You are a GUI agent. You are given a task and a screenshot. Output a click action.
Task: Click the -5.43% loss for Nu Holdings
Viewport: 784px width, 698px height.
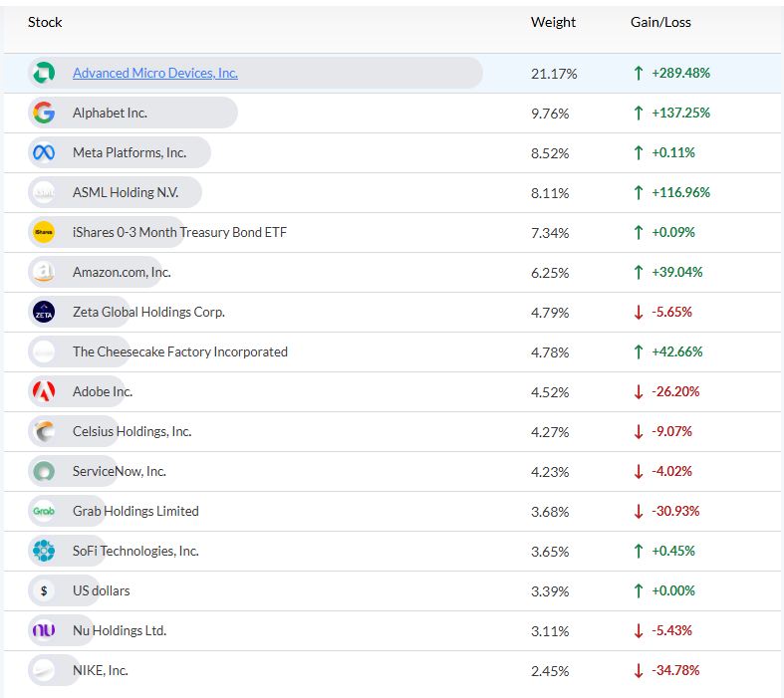click(x=672, y=630)
